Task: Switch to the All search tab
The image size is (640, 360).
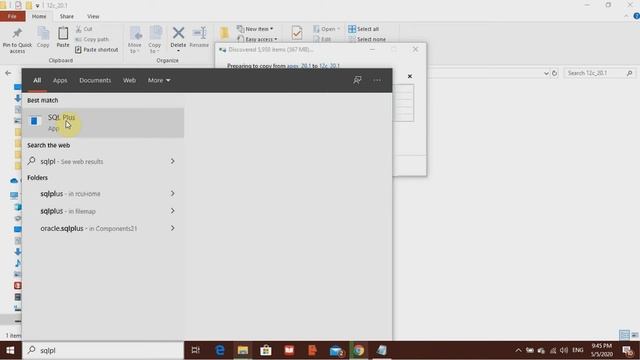Action: [37, 80]
